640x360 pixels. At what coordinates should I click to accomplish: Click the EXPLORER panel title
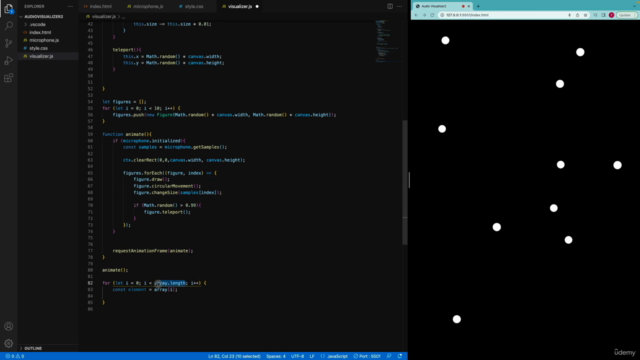coord(34,7)
